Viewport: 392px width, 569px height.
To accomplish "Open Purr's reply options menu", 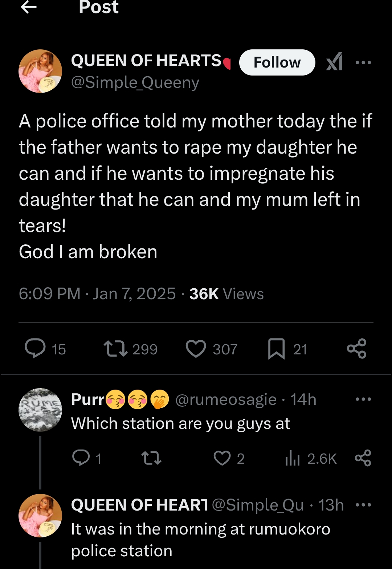I will 363,399.
